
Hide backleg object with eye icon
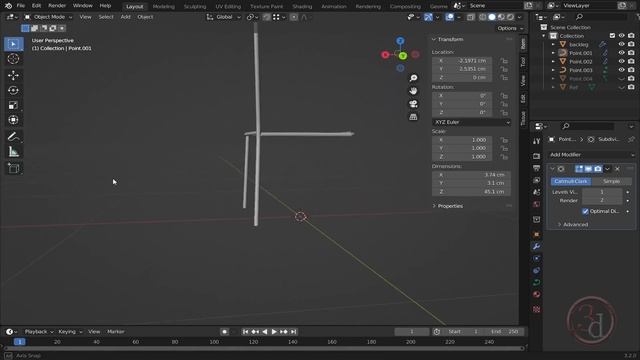[x=621, y=44]
